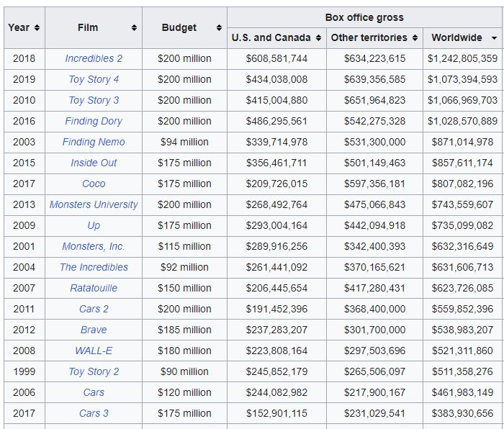Open the Brave film link
Image resolution: width=504 pixels, height=429 pixels.
(94, 330)
